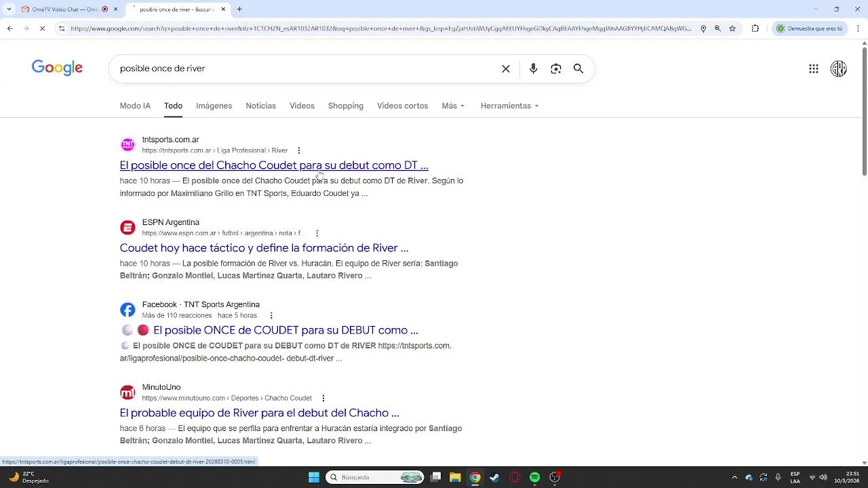Clear the search query with the X icon
The width and height of the screenshot is (868, 488).
click(506, 68)
